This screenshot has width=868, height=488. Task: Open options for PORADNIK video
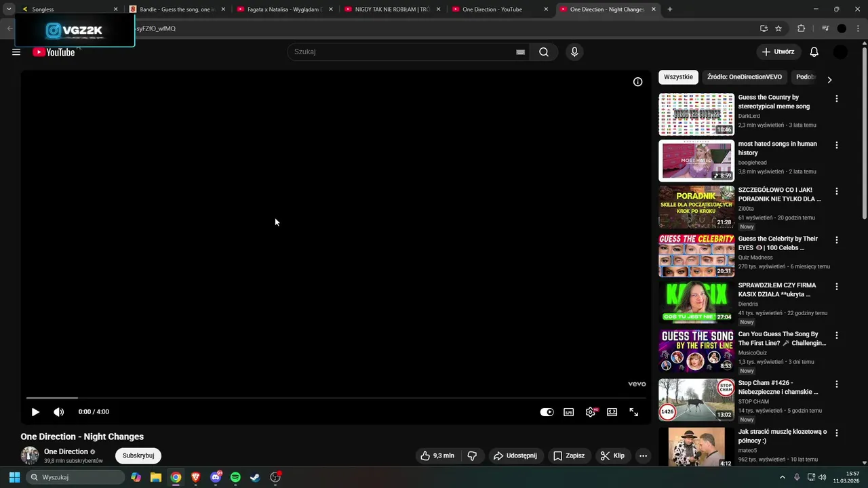[x=836, y=192]
